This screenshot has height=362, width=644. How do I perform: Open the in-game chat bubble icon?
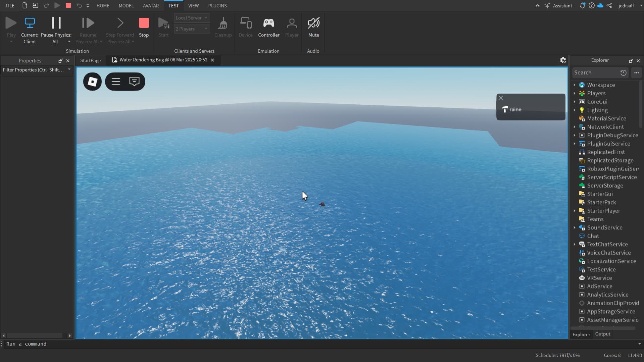(x=134, y=81)
